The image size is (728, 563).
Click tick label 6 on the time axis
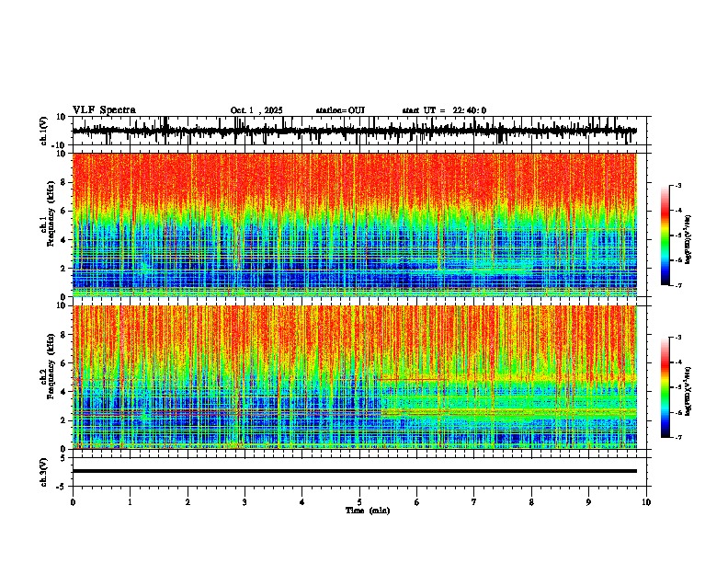(417, 502)
